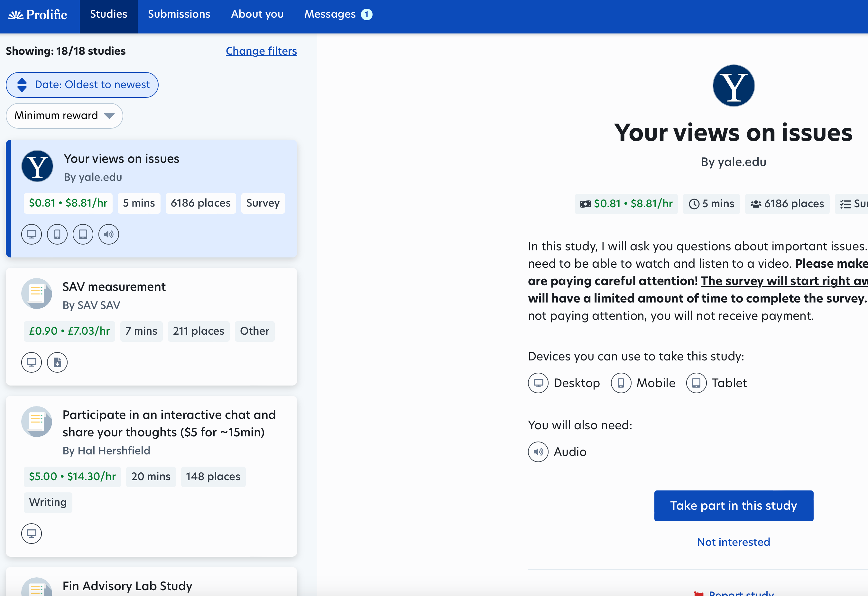Open the Minimum reward dropdown
This screenshot has width=868, height=596.
pyautogui.click(x=56, y=116)
